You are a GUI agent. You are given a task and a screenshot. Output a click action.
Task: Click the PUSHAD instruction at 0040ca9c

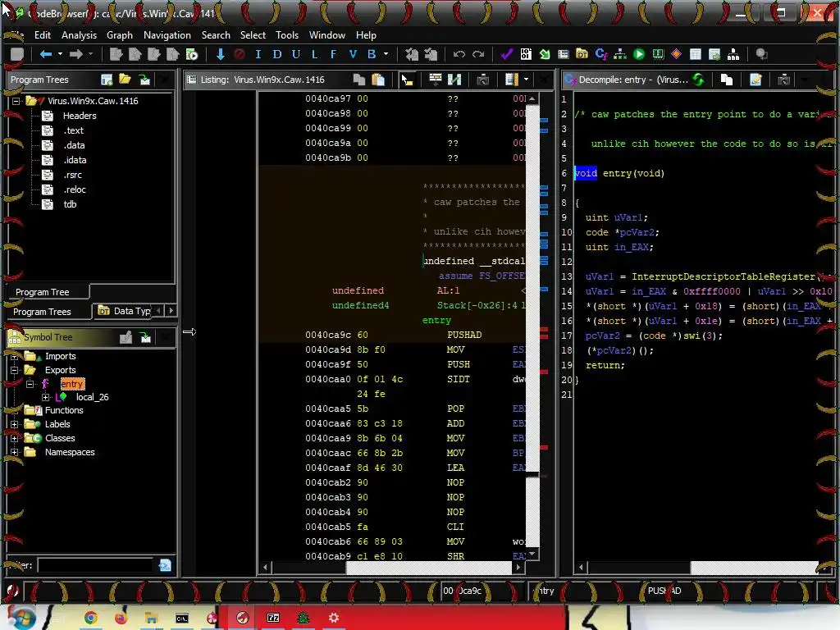[464, 335]
